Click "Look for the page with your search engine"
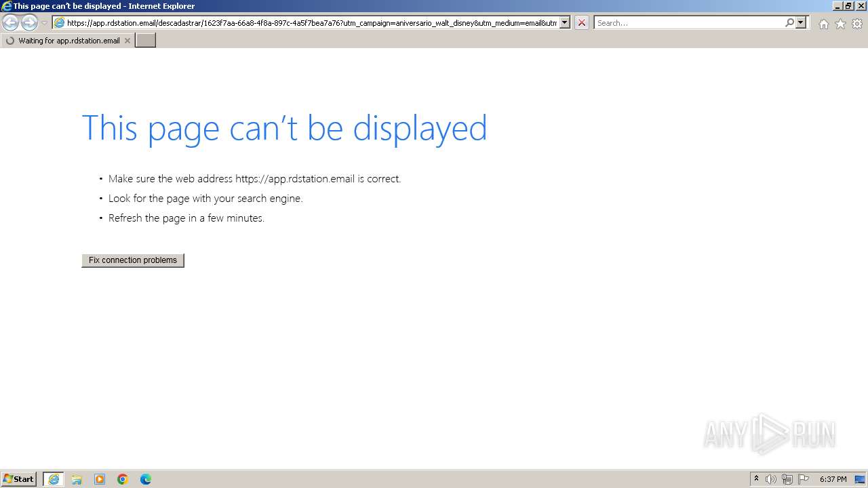This screenshot has height=488, width=868. point(205,199)
